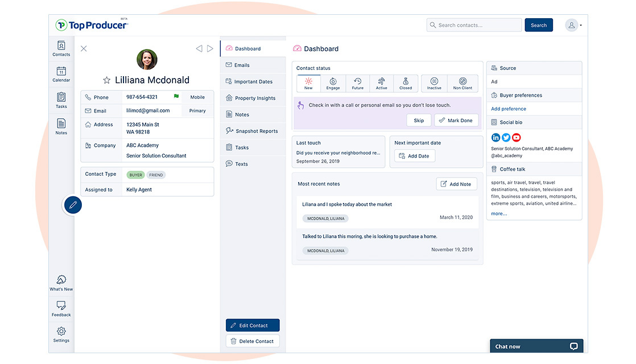
Task: Advance to the next contact arrow
Action: pyautogui.click(x=210, y=48)
